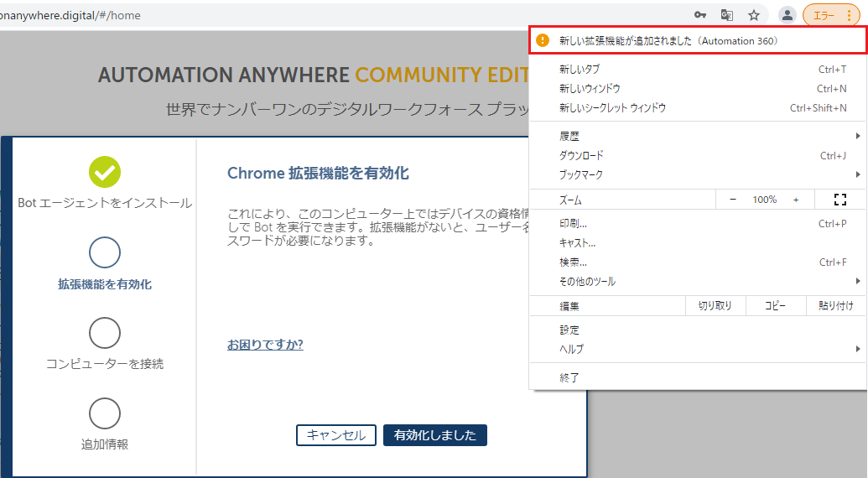Click the 100% zoom value
The width and height of the screenshot is (868, 478).
(765, 200)
